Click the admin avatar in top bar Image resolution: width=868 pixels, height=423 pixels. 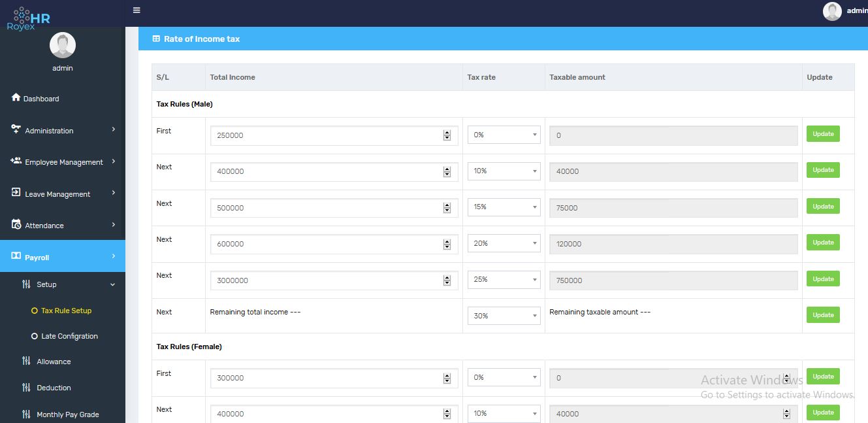[x=832, y=11]
